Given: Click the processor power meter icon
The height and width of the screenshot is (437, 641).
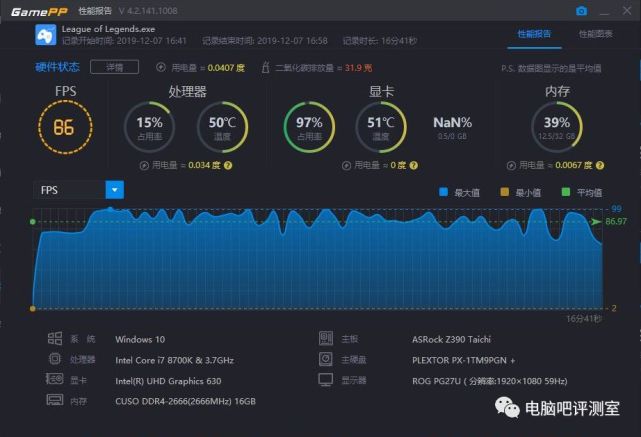Looking at the screenshot, I should [x=144, y=166].
